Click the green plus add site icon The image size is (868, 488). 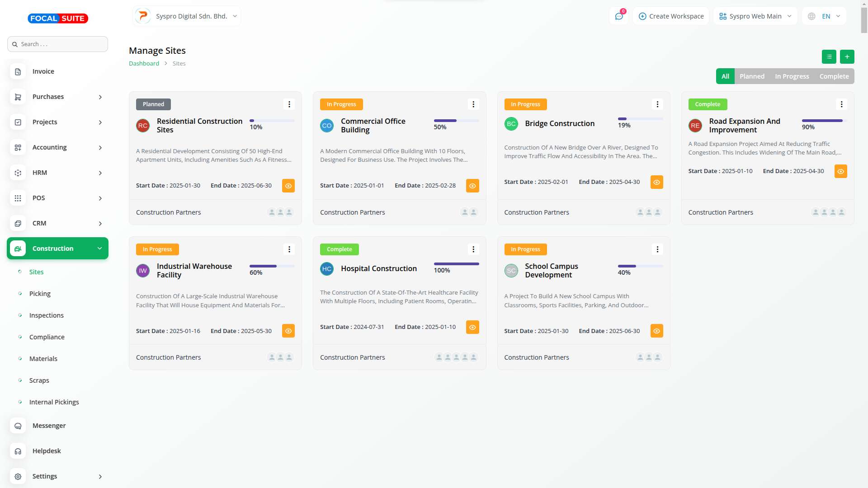(847, 56)
